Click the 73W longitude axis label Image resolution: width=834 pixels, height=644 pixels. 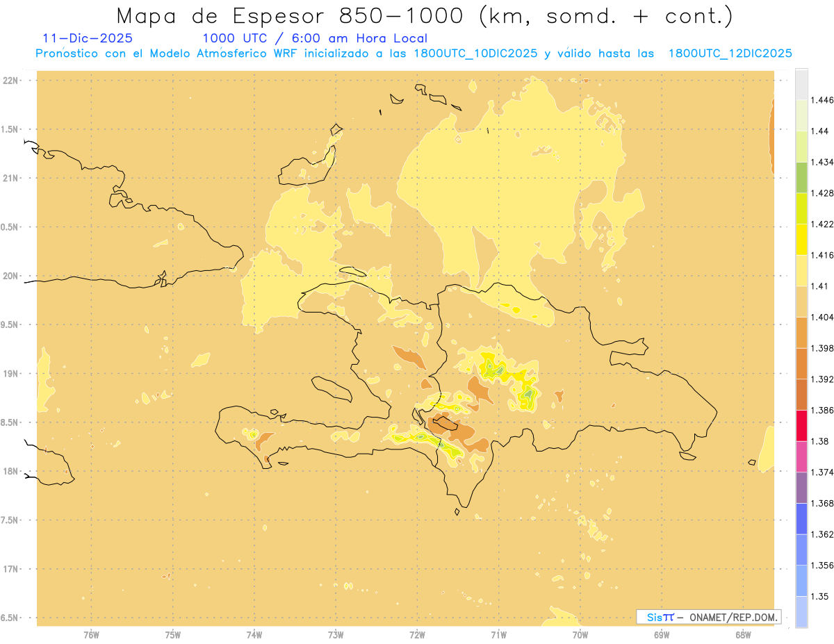336,634
